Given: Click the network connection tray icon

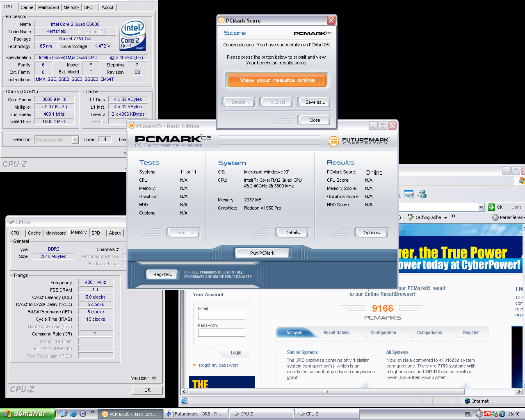Looking at the screenshot, I should point(495,414).
